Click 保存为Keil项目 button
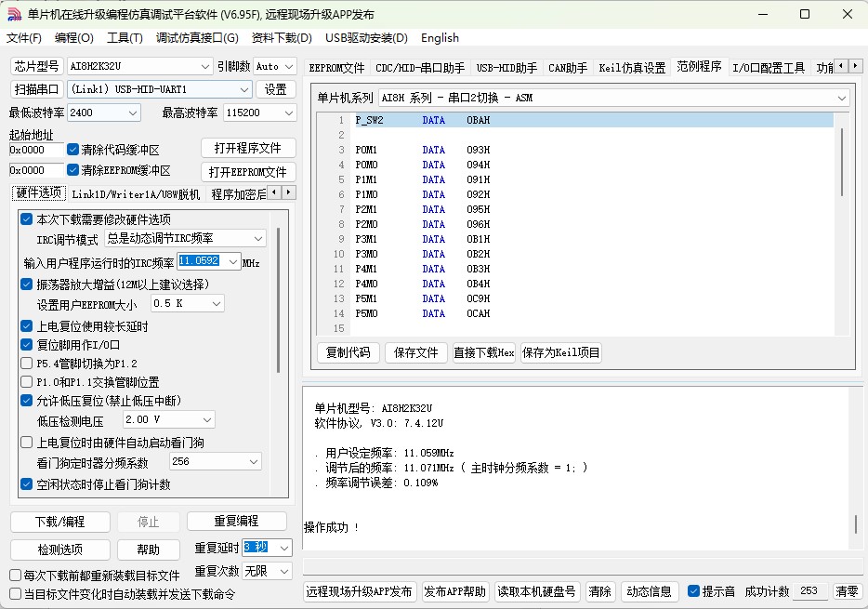868x609 pixels. click(560, 352)
